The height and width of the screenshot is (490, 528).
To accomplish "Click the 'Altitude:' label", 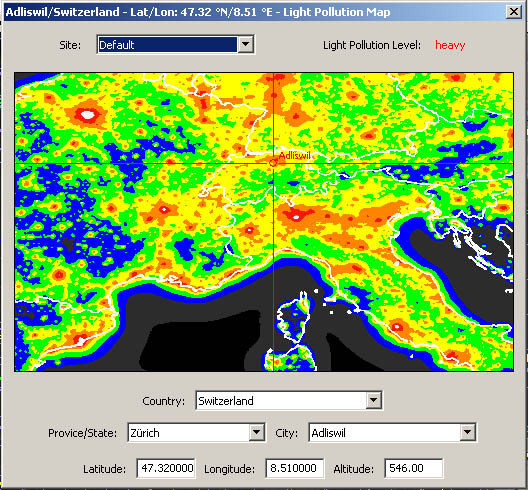I will 354,469.
